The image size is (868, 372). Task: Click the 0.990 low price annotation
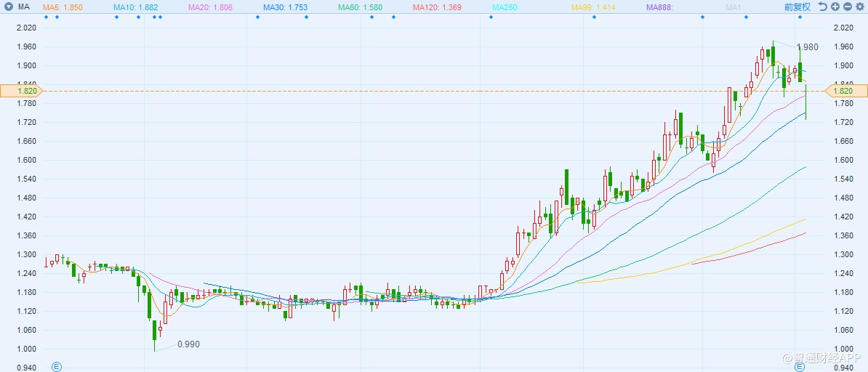(188, 344)
